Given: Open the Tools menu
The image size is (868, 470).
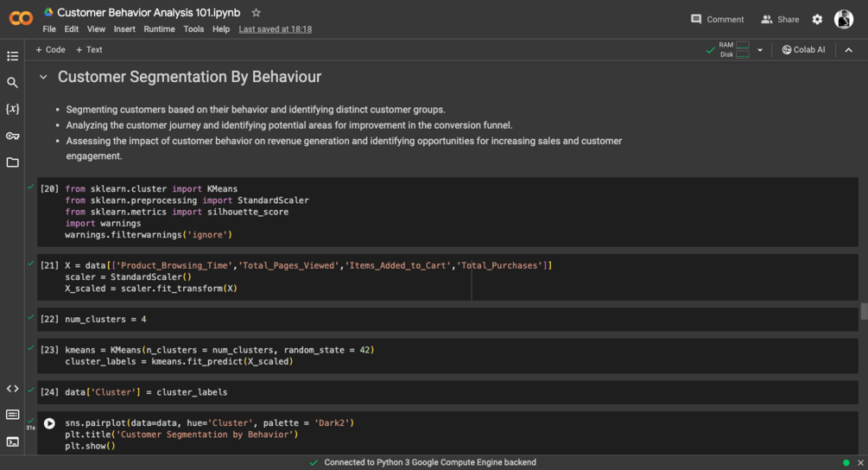Looking at the screenshot, I should point(193,29).
